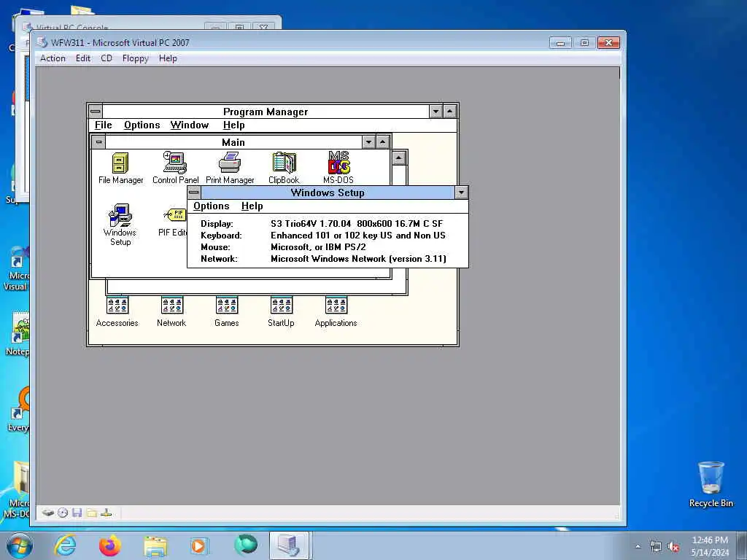This screenshot has width=747, height=560.
Task: Minimize the Windows Setup window
Action: point(461,192)
